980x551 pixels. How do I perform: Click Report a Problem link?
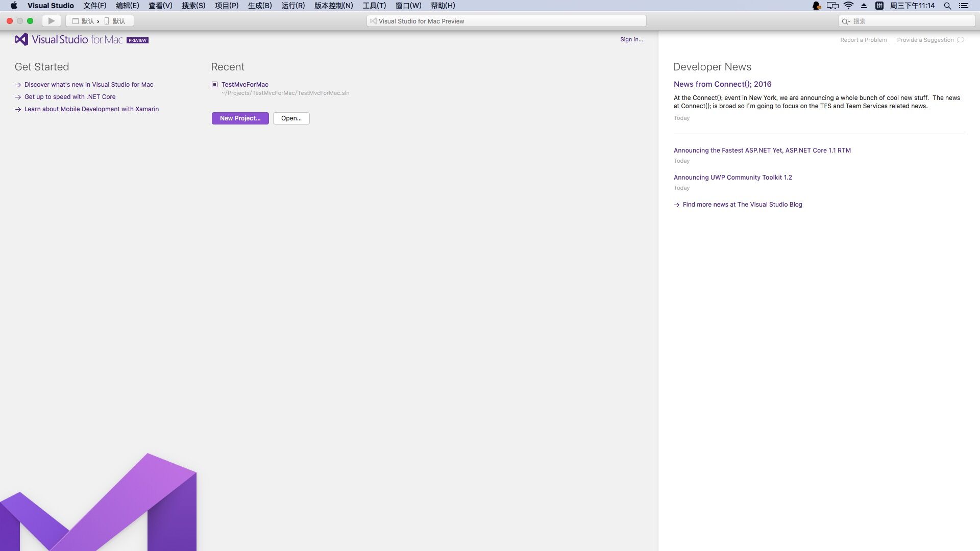pyautogui.click(x=863, y=40)
